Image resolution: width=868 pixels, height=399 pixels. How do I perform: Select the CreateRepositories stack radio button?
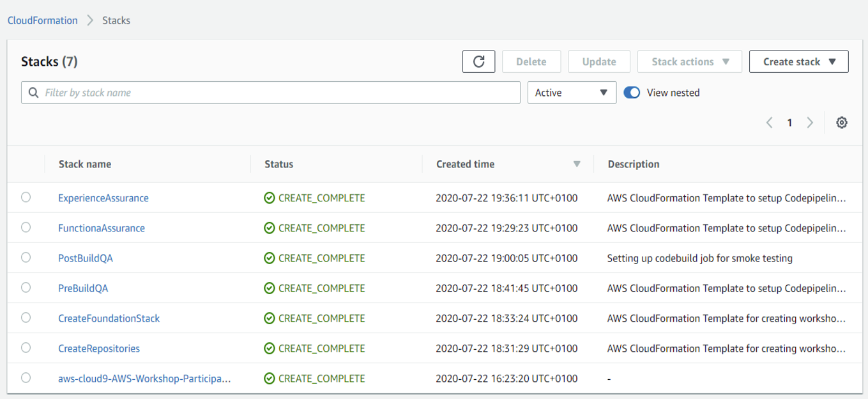(26, 348)
